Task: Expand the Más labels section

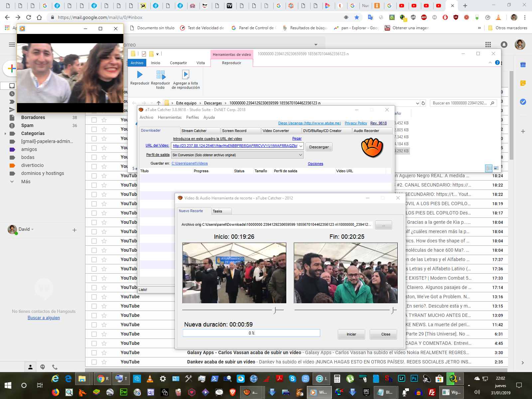Action: click(x=26, y=182)
